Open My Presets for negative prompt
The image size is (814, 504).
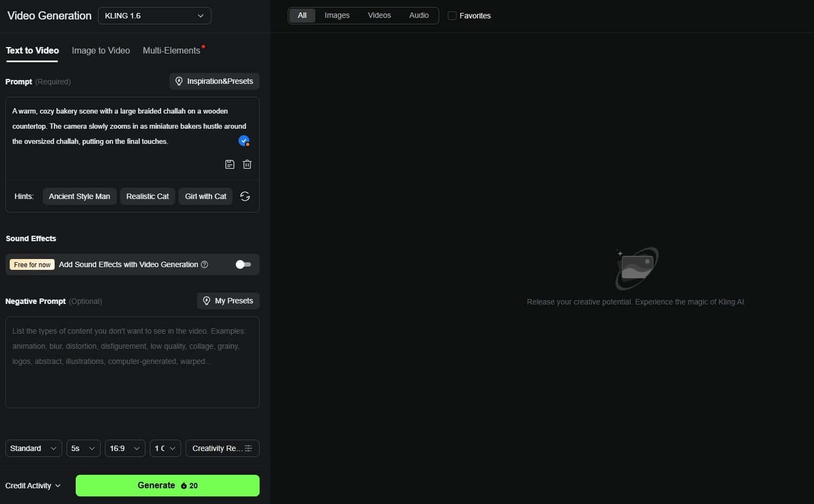[228, 301]
